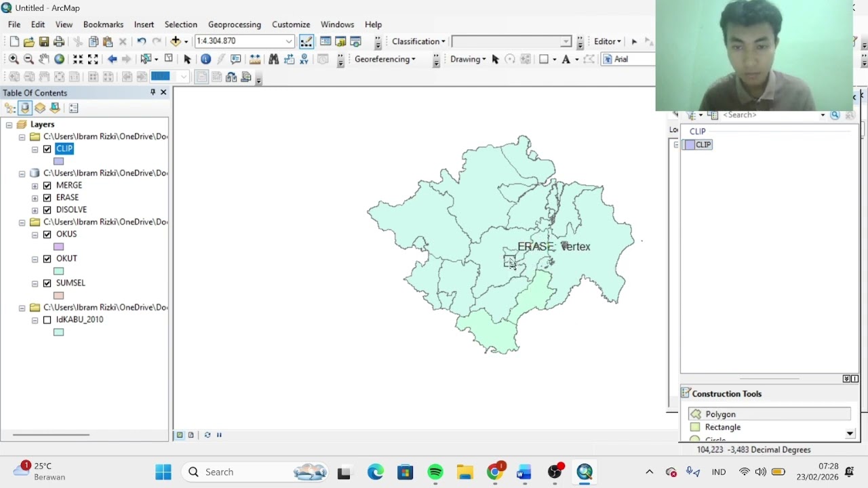The width and height of the screenshot is (868, 488).
Task: Create a new map document
Action: [x=14, y=41]
